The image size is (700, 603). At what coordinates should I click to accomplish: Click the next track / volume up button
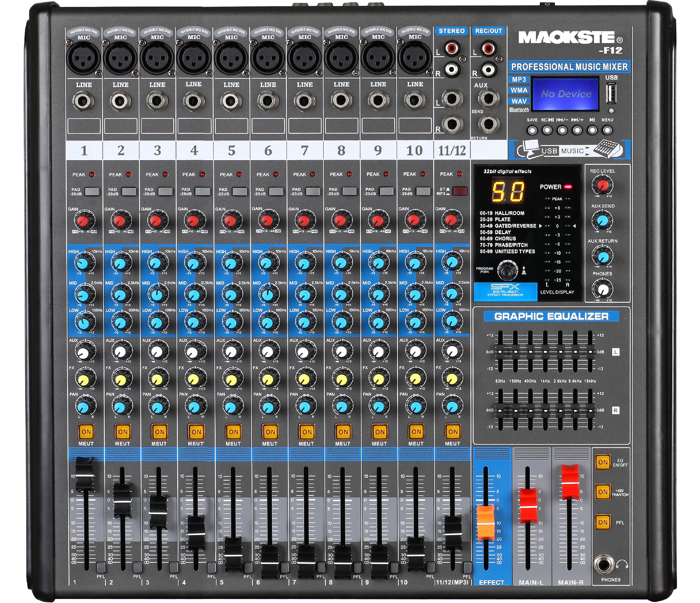click(x=577, y=130)
